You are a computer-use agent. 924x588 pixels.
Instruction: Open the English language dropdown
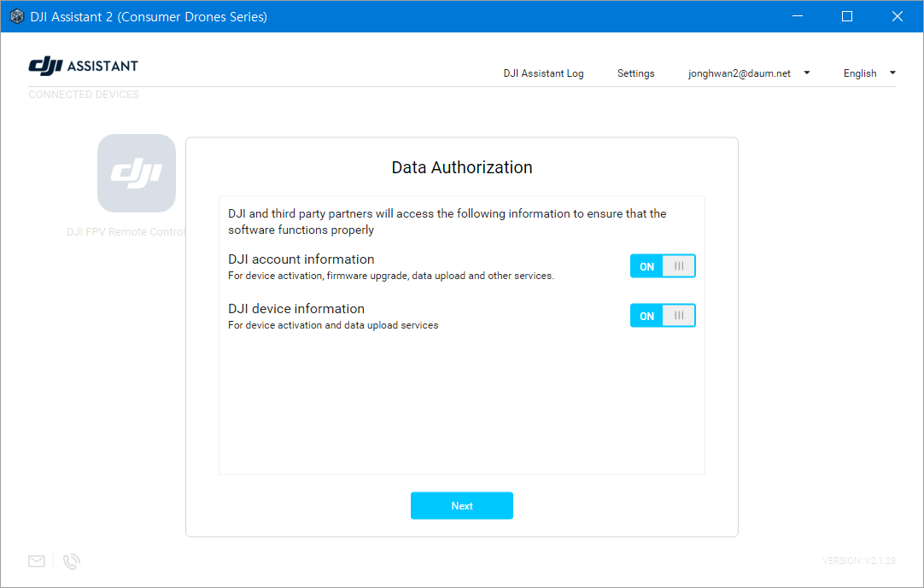click(869, 73)
